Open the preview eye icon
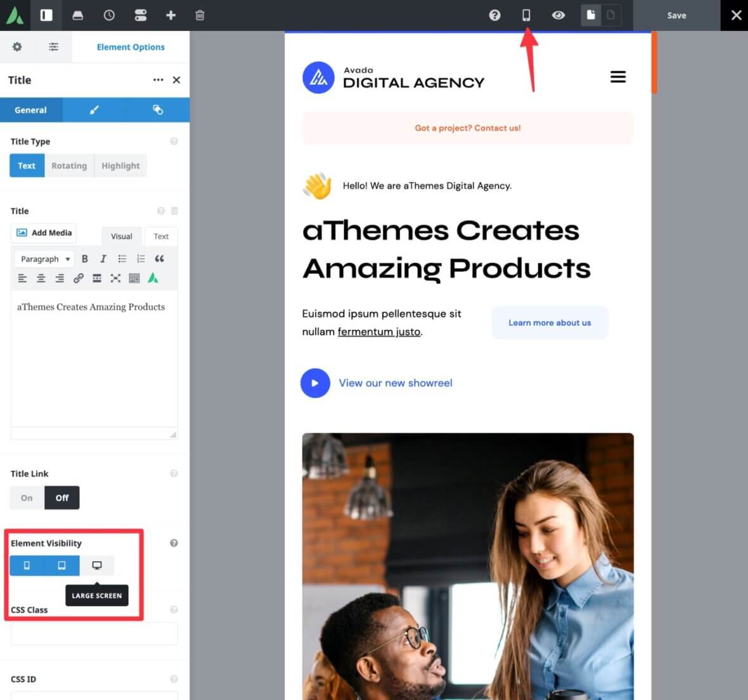Viewport: 748px width, 700px height. (558, 15)
